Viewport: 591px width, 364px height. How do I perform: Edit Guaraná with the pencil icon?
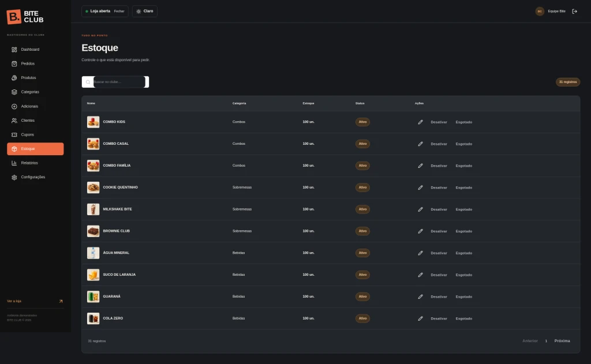tap(420, 297)
